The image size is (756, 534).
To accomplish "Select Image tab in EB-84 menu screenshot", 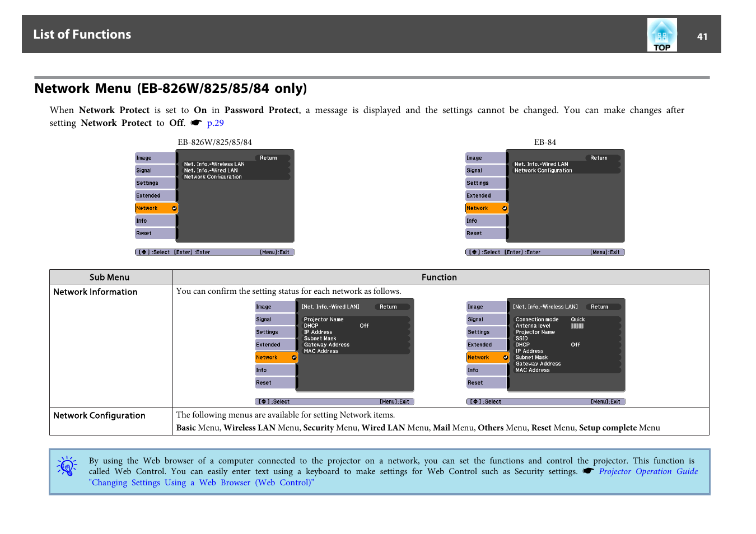I will (x=486, y=158).
